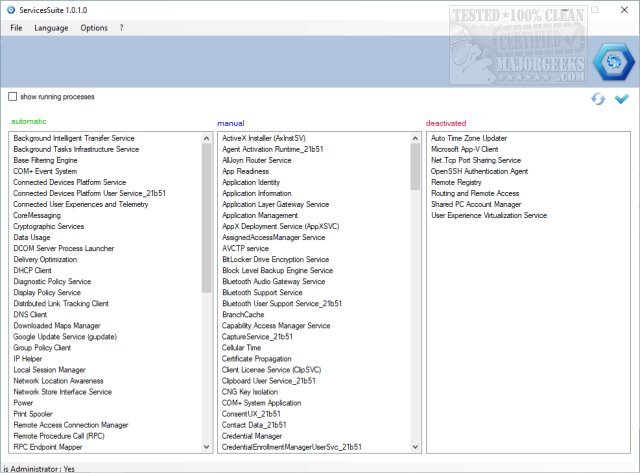Image resolution: width=640 pixels, height=473 pixels.
Task: Select Application Layer Gateway Service
Action: point(276,204)
